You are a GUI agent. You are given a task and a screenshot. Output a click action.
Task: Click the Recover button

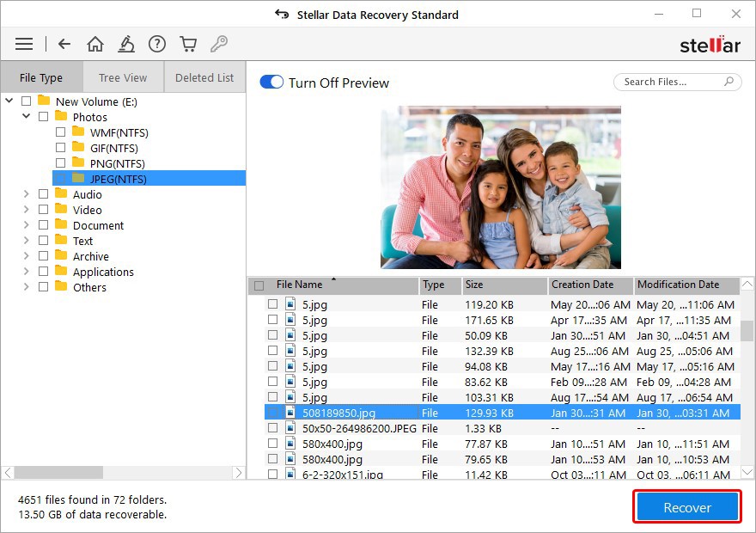click(686, 507)
